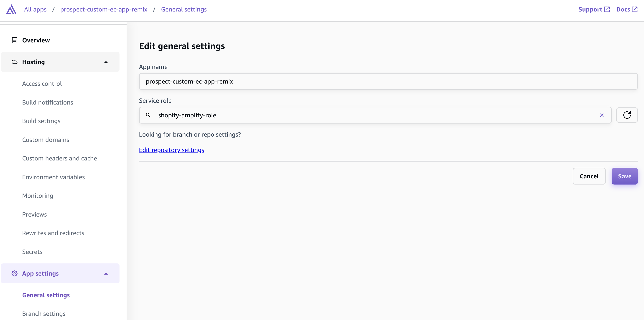Click the search magnifier in Service role
The image size is (644, 320).
tap(148, 115)
